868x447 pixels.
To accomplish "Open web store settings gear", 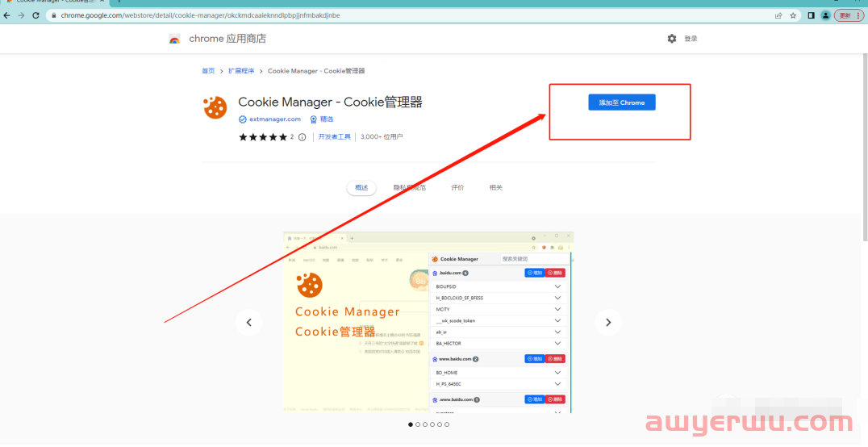I will click(x=671, y=39).
